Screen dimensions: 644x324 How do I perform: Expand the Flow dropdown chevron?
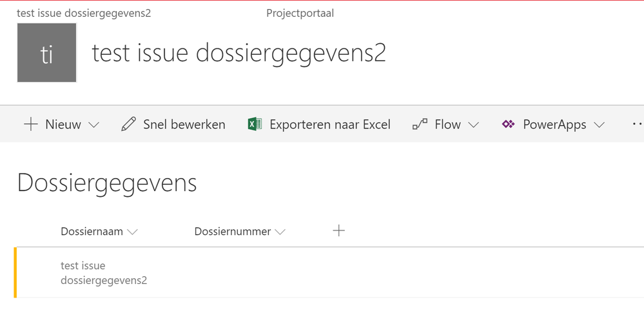click(474, 125)
